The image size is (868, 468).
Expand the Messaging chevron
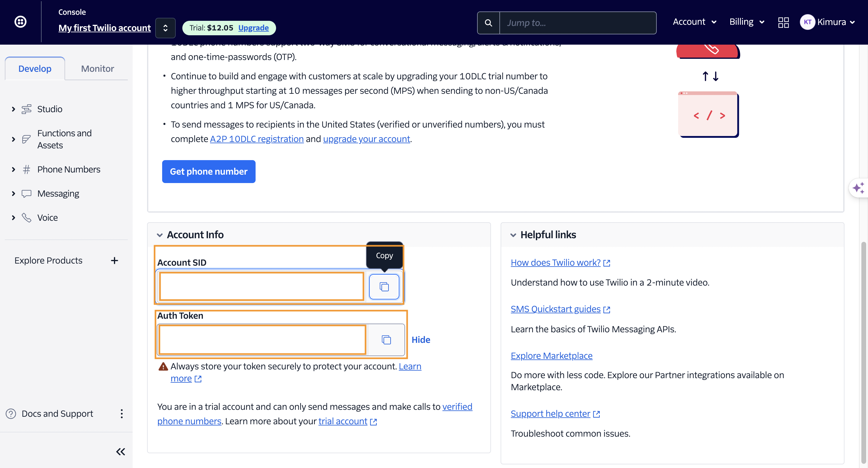click(x=14, y=194)
